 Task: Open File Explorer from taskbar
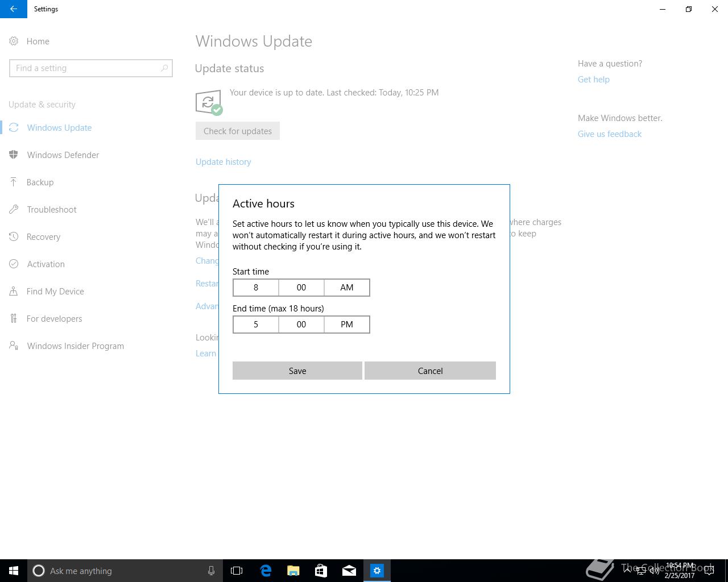tap(293, 571)
